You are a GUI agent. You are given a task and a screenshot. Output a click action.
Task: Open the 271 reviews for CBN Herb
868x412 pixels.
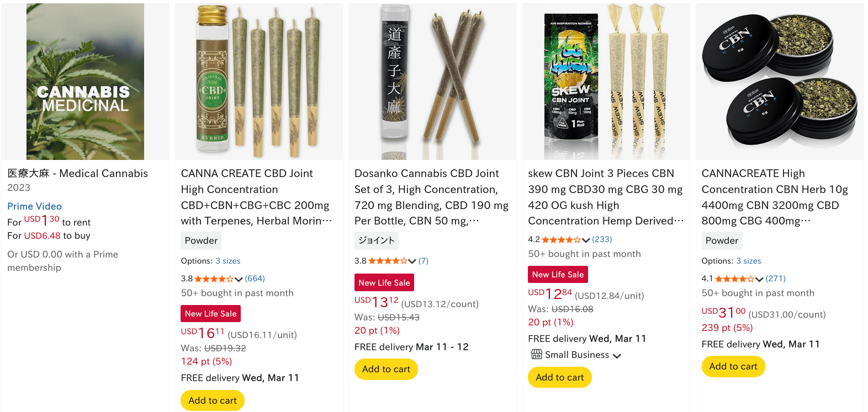point(775,279)
